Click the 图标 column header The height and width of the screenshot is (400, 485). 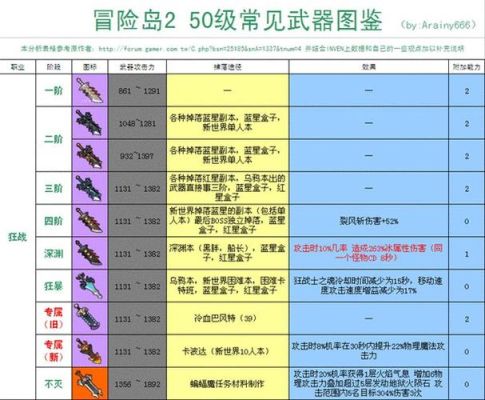point(90,67)
